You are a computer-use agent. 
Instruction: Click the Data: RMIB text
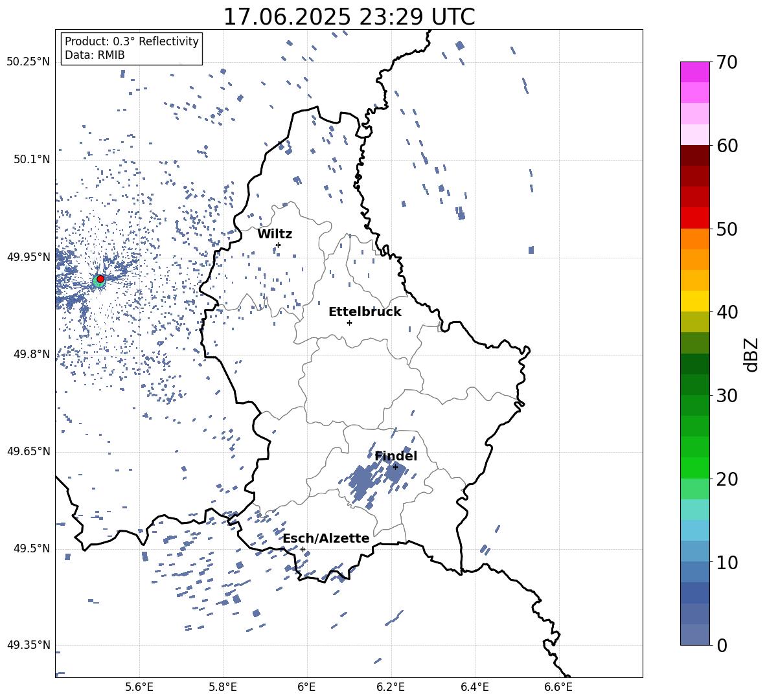[95, 55]
